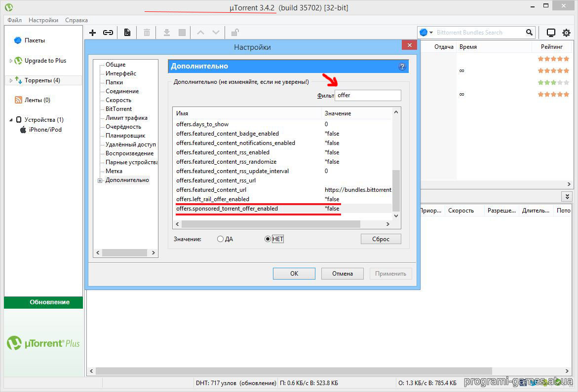
Task: Expand Дополнительно settings tree node
Action: 100,180
